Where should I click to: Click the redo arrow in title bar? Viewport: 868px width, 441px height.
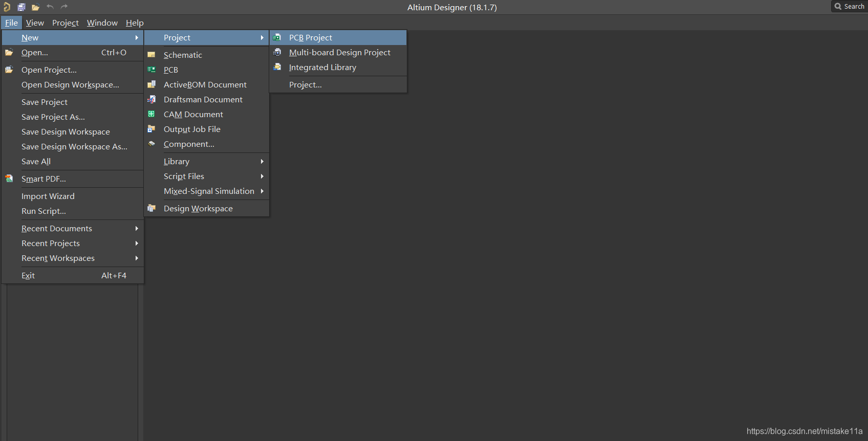64,7
